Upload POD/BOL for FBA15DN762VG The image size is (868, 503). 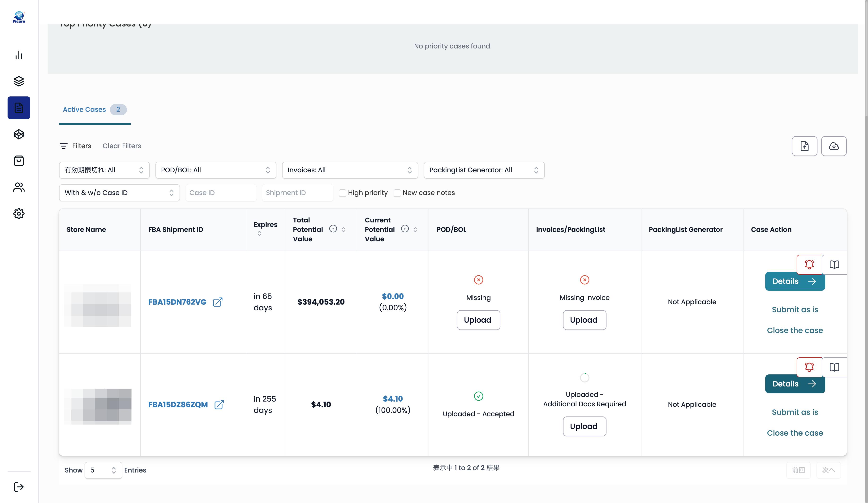(478, 320)
